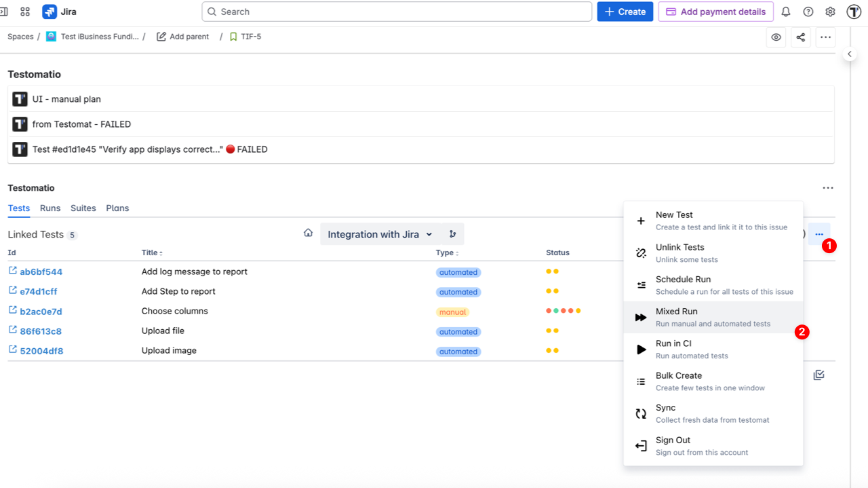Open the app switcher grid icon

coord(25,12)
